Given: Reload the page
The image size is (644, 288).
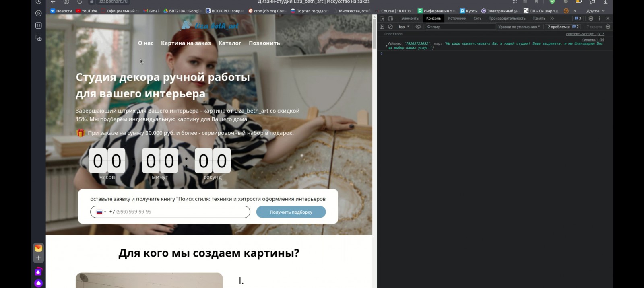Looking at the screenshot, I should click(x=80, y=2).
